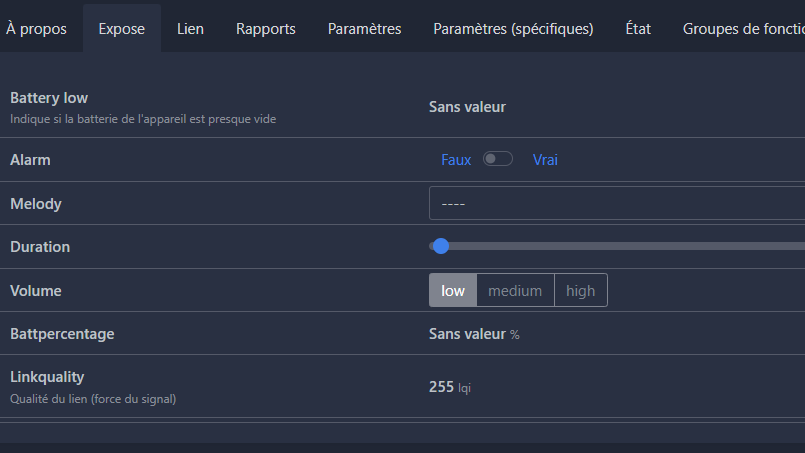This screenshot has height=453, width=805.
Task: Click the Battery low description text
Action: (143, 119)
